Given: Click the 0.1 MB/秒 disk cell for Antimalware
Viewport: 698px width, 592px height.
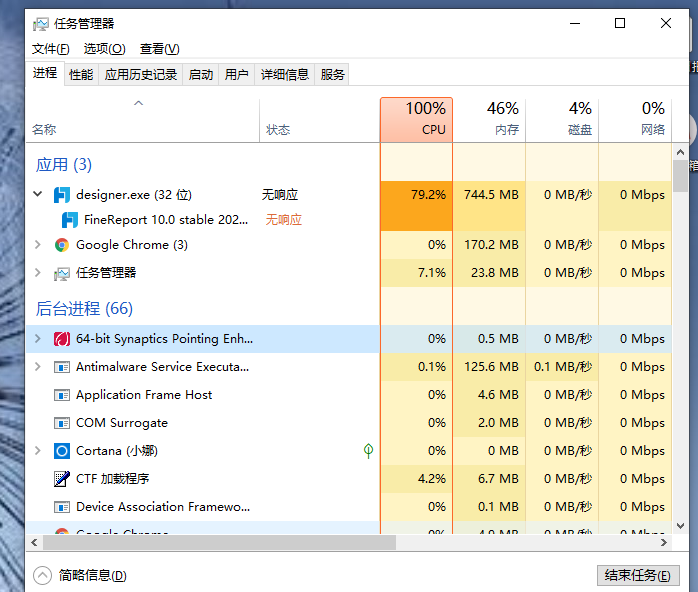Looking at the screenshot, I should click(562, 367).
